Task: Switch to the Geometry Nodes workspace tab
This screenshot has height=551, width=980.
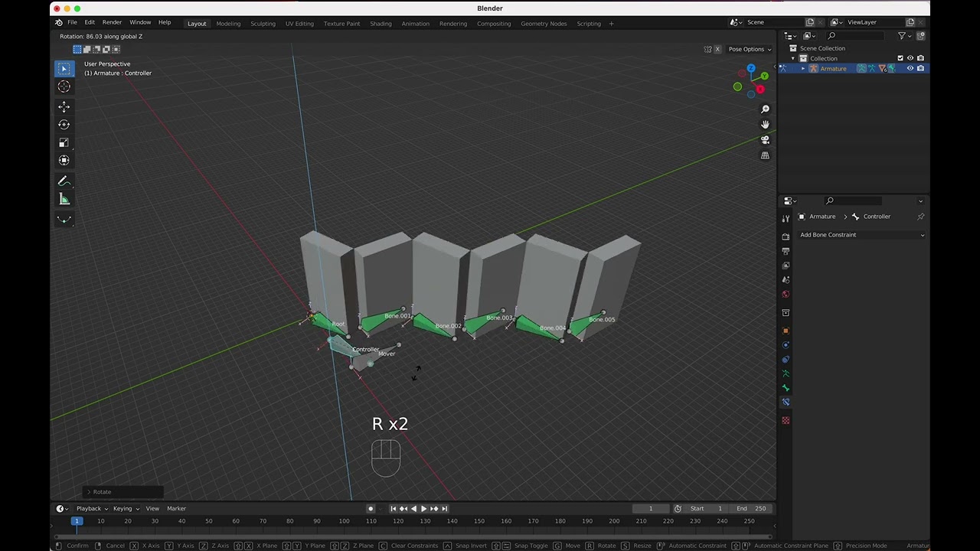Action: 544,24
